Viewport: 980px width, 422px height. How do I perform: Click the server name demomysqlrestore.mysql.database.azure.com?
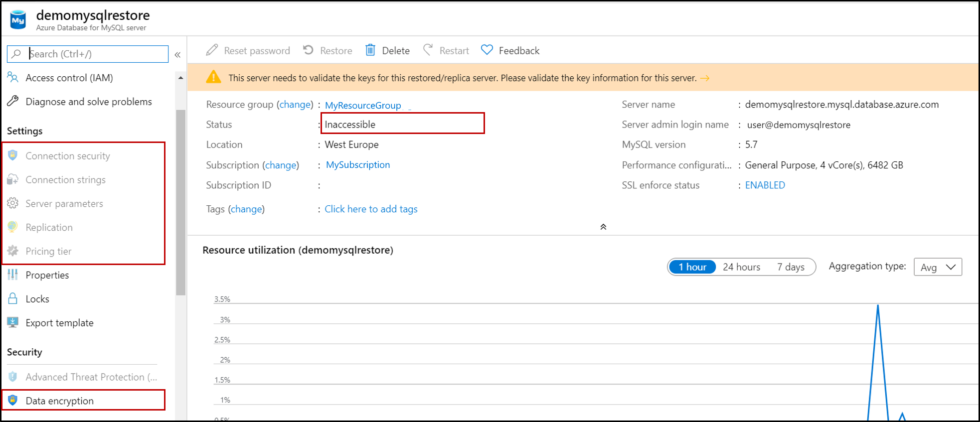click(x=842, y=105)
